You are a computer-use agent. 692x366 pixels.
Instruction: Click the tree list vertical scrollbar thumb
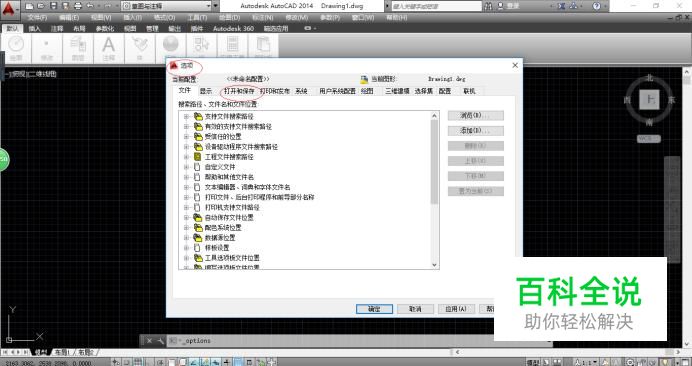click(434, 162)
